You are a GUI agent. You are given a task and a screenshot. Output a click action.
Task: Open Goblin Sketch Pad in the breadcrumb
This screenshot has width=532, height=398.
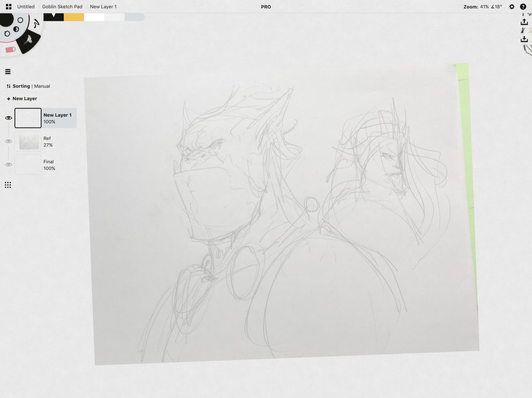(61, 6)
